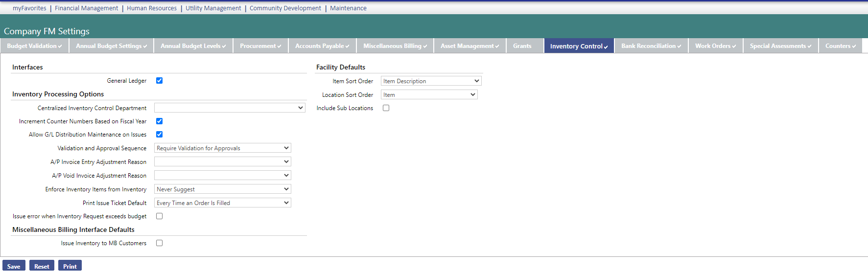
Task: Open Financial Management top menu
Action: pos(86,8)
